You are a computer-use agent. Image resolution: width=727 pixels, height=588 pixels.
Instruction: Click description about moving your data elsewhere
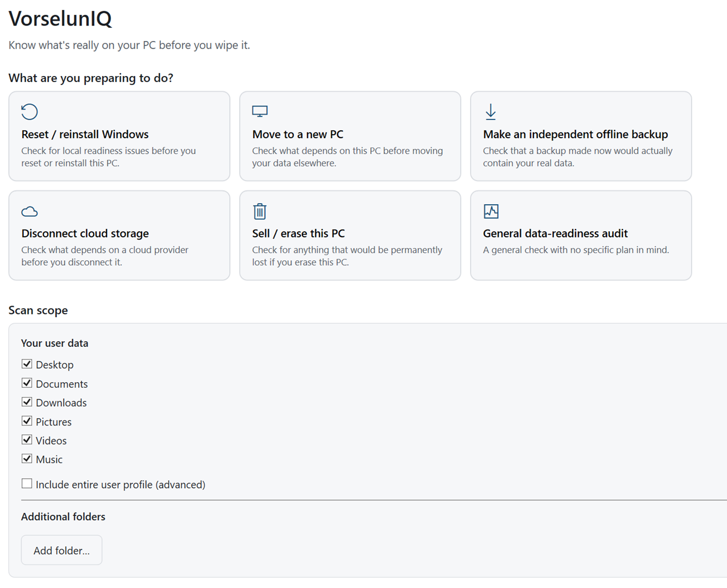pyautogui.click(x=347, y=157)
